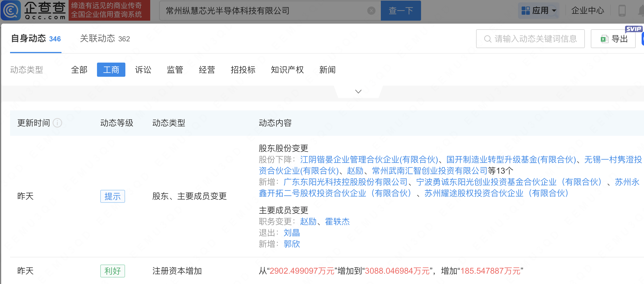Select 新闻 dynamic type filter
The height and width of the screenshot is (284, 644).
[x=328, y=70]
